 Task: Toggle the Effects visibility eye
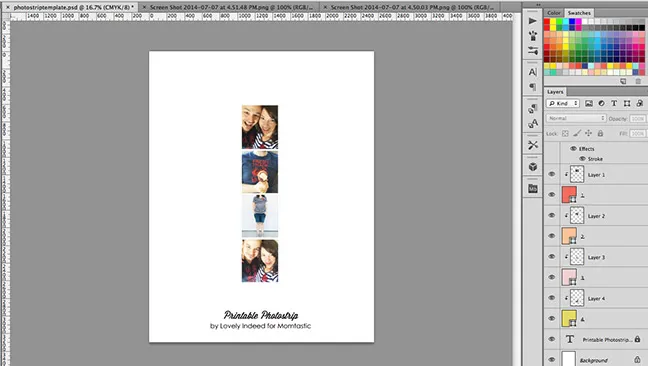coord(573,148)
